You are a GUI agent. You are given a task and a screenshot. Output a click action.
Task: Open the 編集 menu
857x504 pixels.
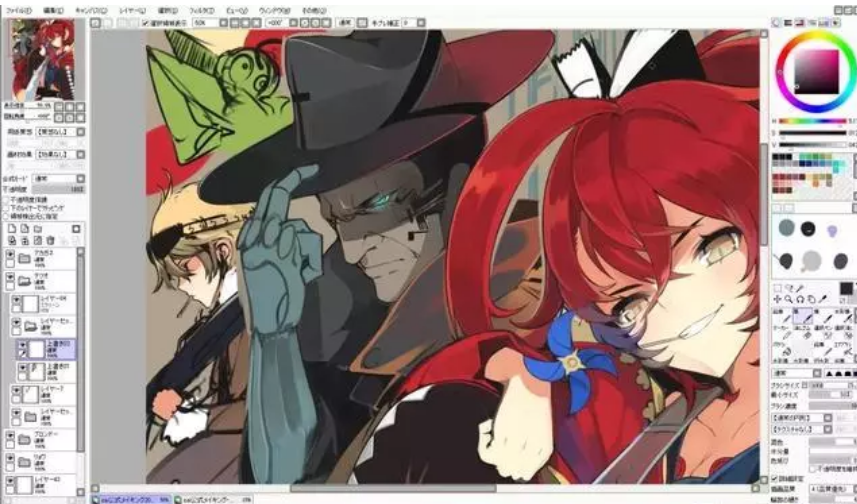point(53,10)
